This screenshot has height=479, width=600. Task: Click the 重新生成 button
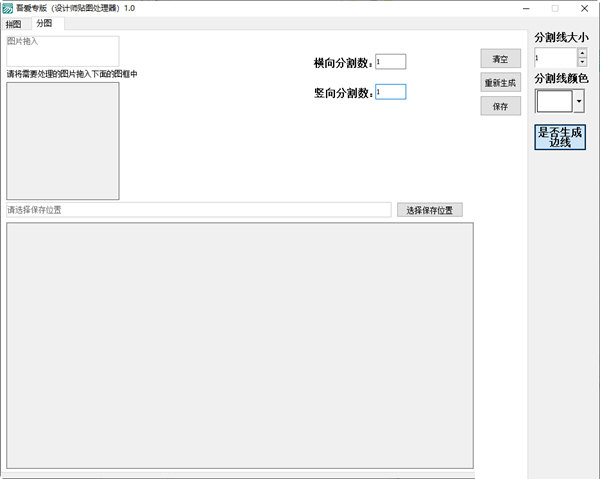(500, 83)
